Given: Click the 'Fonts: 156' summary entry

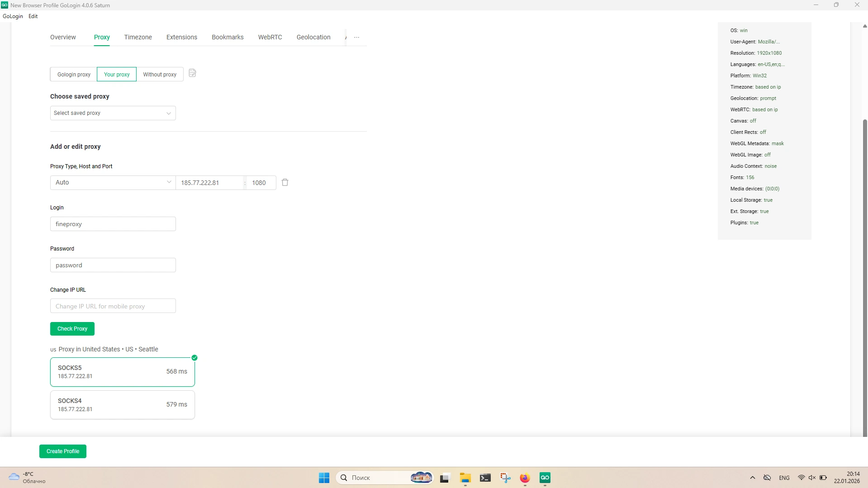Looking at the screenshot, I should click(x=742, y=177).
